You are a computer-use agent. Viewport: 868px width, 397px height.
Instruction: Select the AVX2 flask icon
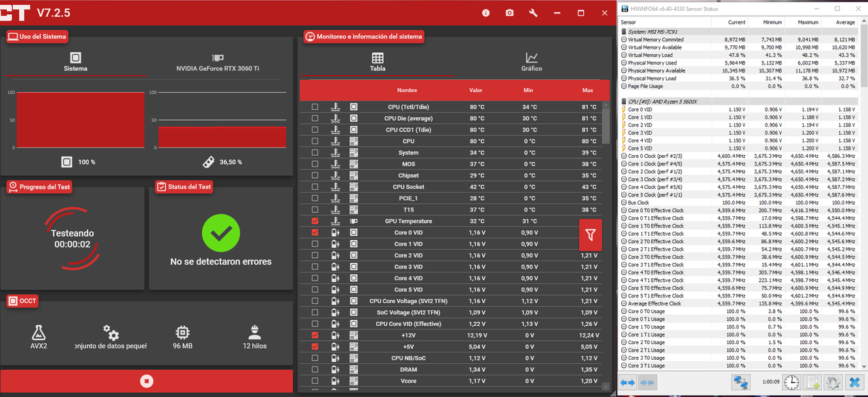pos(39,332)
